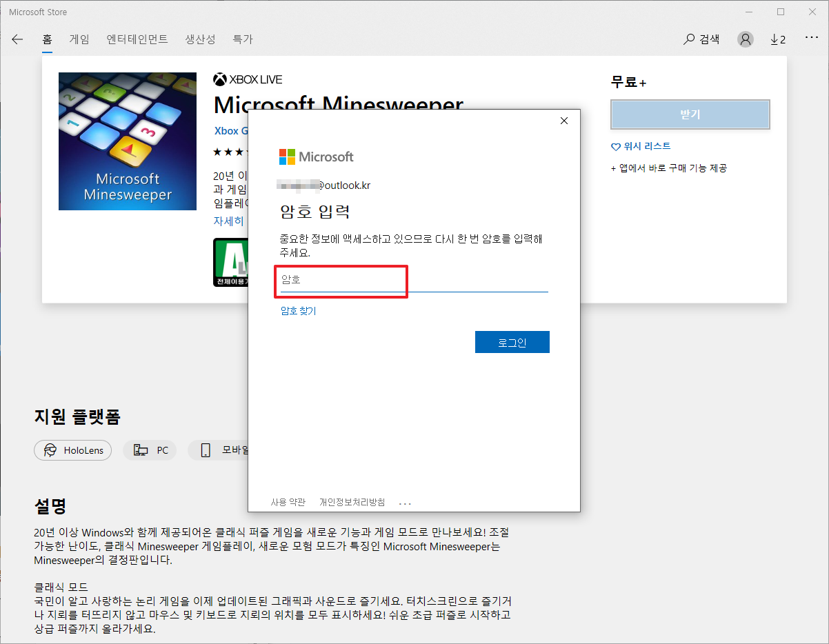Select the PC platform chip
Screen dimensions: 829x644
[x=150, y=450]
